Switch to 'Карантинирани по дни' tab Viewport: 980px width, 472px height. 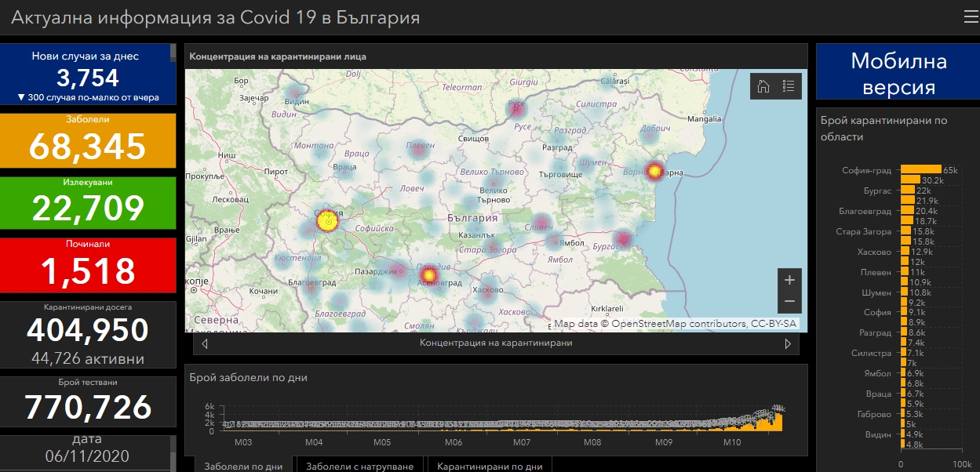[490, 466]
